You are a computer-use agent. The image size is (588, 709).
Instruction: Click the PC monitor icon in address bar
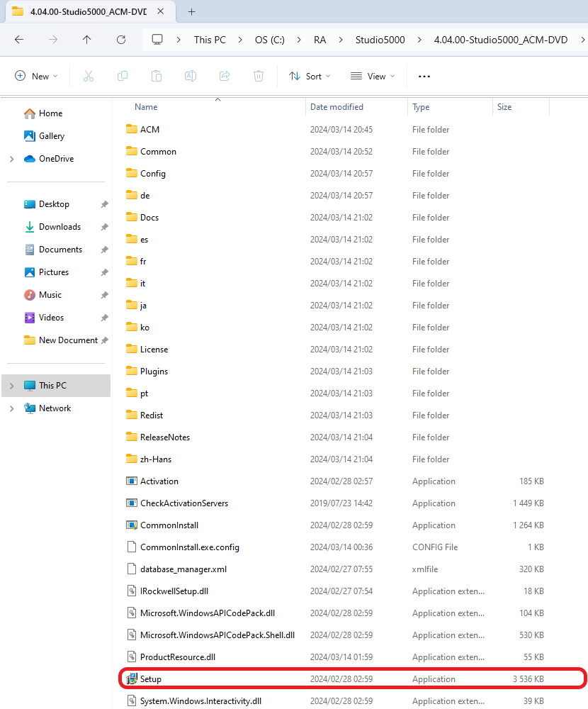[x=157, y=40]
